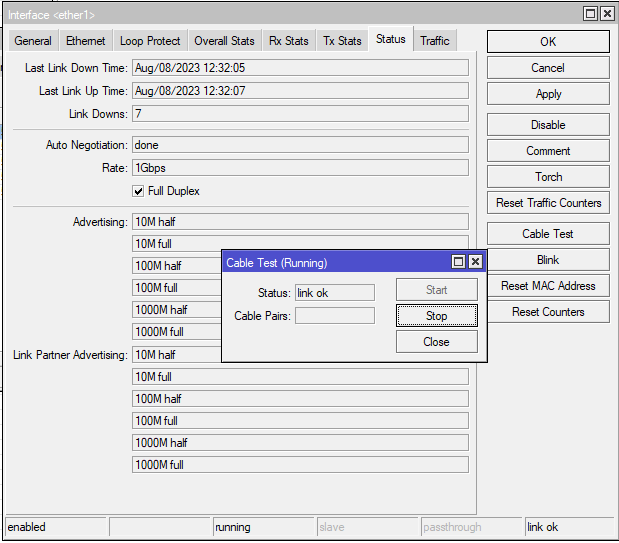Close the Cable Test dialog with Close button
619x543 pixels.
coord(437,342)
